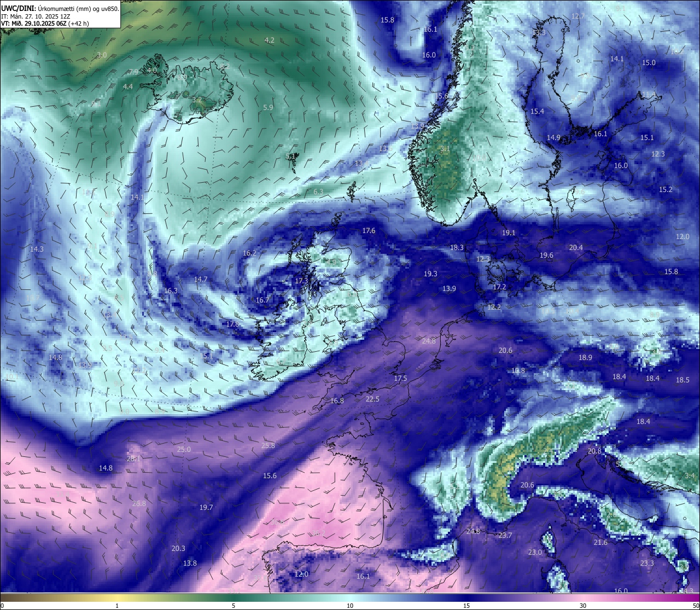
Task: Click the '19.7' value label
Action: (206, 508)
